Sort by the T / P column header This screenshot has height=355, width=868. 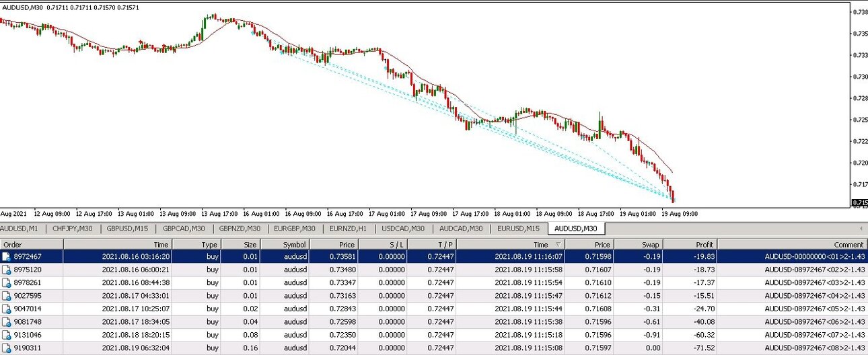pyautogui.click(x=432, y=245)
